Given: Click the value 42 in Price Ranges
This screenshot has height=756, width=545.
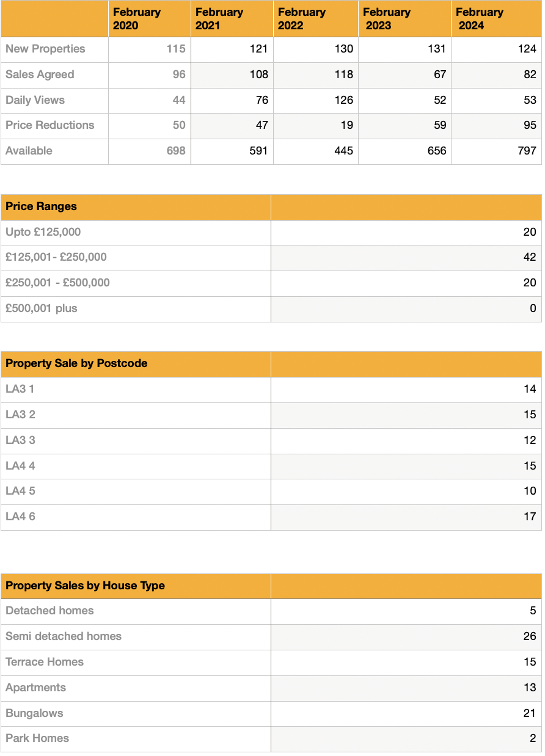Looking at the screenshot, I should [530, 257].
